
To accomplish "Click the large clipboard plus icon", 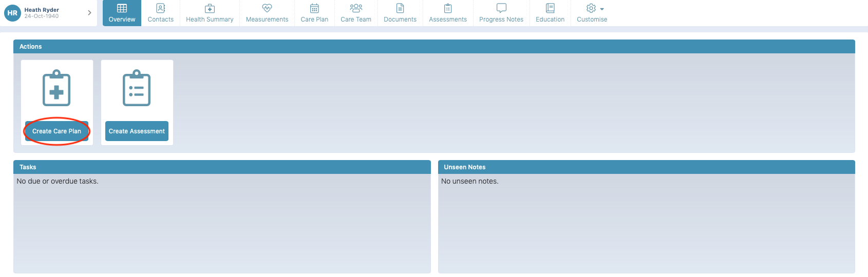I will click(x=56, y=88).
